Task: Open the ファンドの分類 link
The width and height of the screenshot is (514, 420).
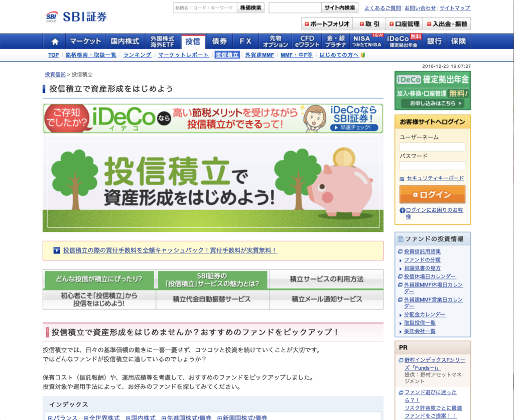Action: (x=422, y=260)
